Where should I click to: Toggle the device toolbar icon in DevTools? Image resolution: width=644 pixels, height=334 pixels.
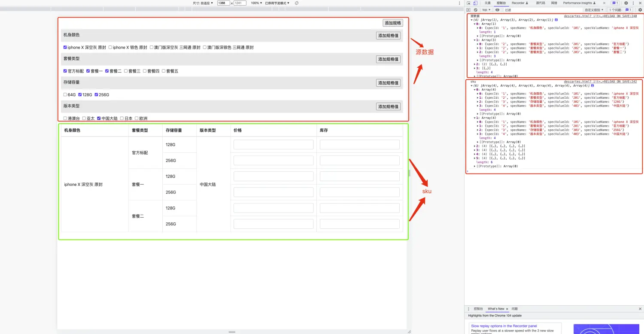(x=475, y=3)
